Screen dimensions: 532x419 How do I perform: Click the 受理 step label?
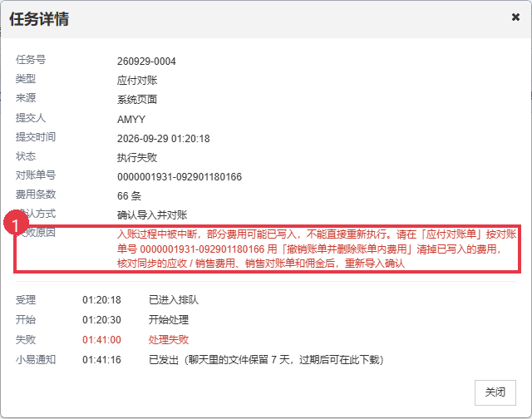(26, 300)
